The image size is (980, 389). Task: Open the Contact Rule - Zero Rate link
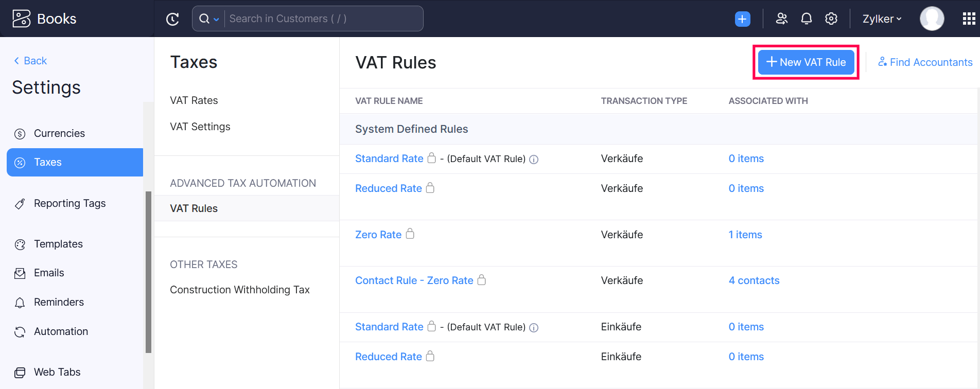tap(414, 280)
